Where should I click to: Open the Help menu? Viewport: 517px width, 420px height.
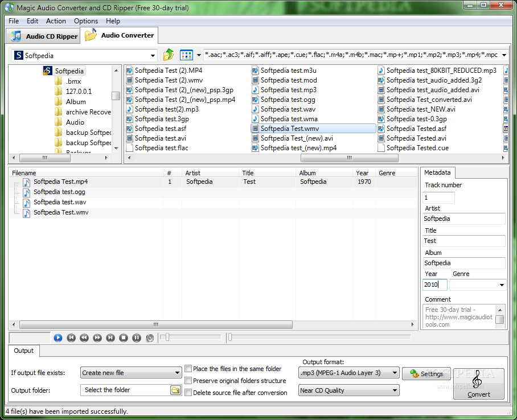(113, 20)
